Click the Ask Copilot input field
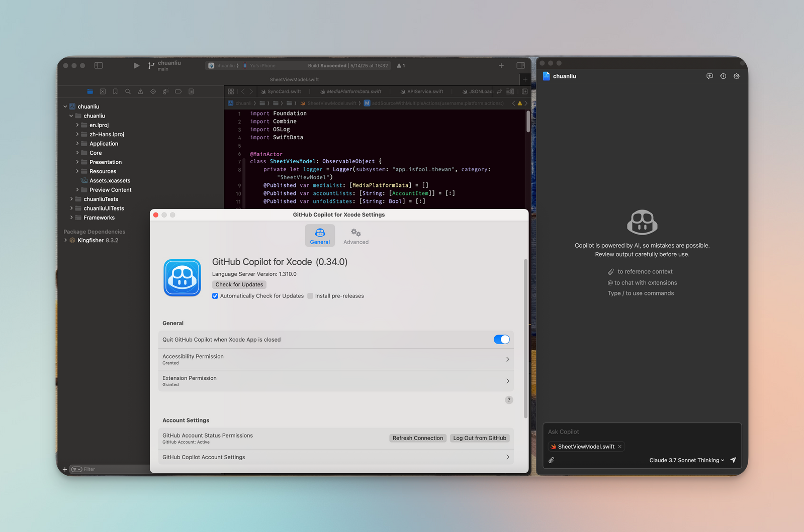Screen dimensions: 804x532 coord(642,432)
